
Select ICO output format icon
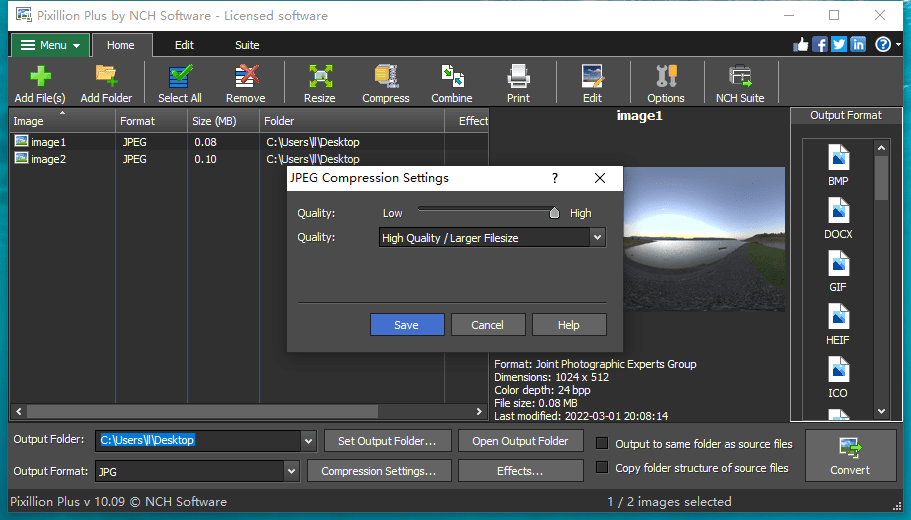click(838, 377)
